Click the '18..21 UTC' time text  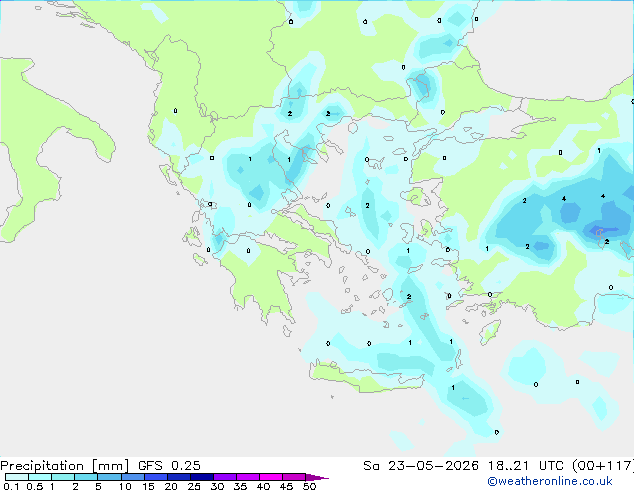point(526,466)
